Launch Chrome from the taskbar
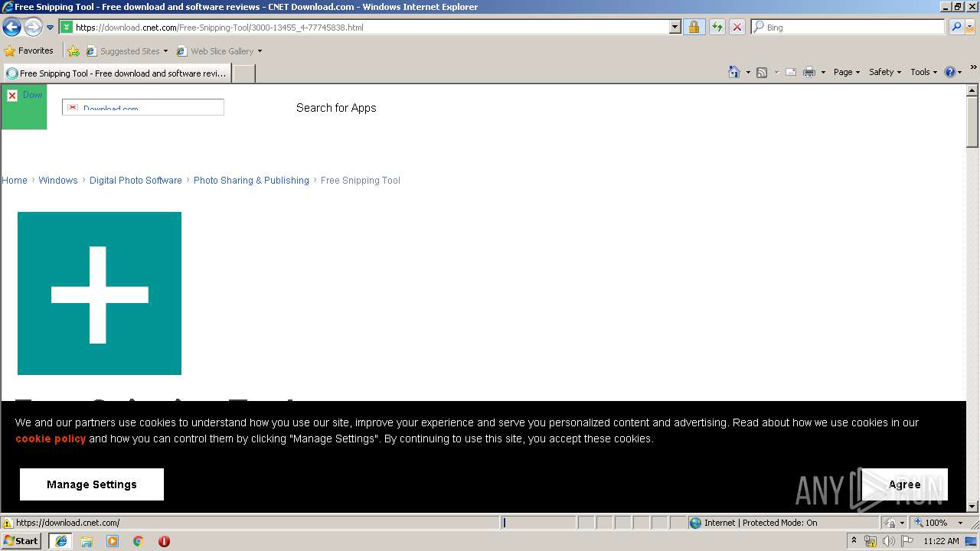The height and width of the screenshot is (551, 980). [139, 541]
